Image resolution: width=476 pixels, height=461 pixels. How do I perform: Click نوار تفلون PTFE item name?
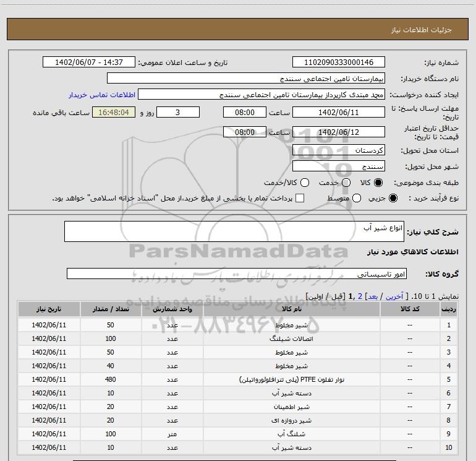pos(292,379)
